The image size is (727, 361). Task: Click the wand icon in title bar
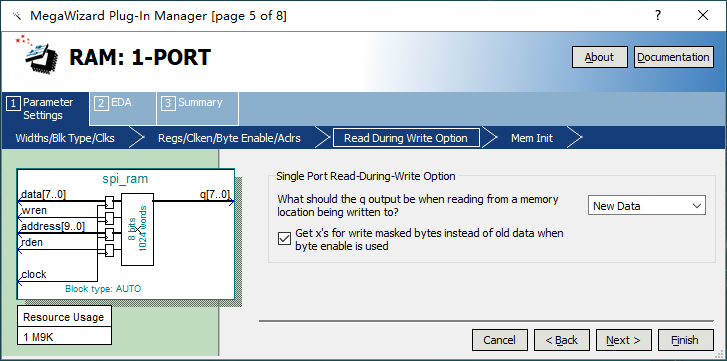(17, 16)
